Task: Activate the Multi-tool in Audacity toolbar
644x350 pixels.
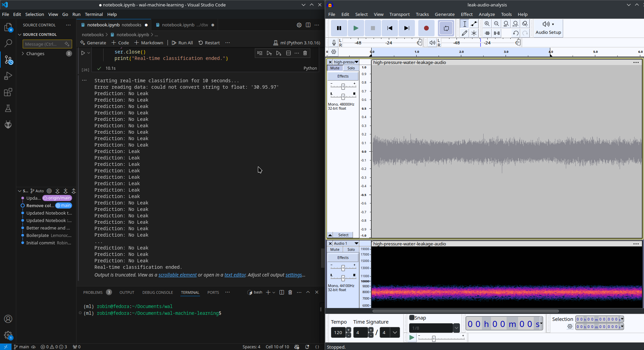Action: pos(474,33)
